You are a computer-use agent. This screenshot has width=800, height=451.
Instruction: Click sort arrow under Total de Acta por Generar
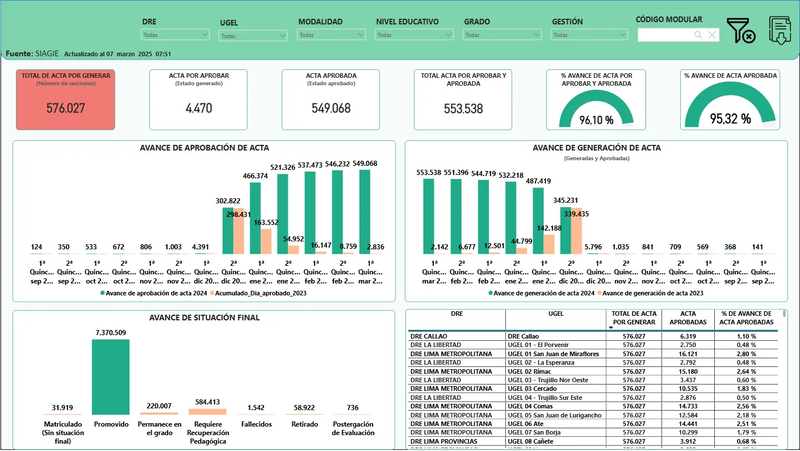click(610, 327)
